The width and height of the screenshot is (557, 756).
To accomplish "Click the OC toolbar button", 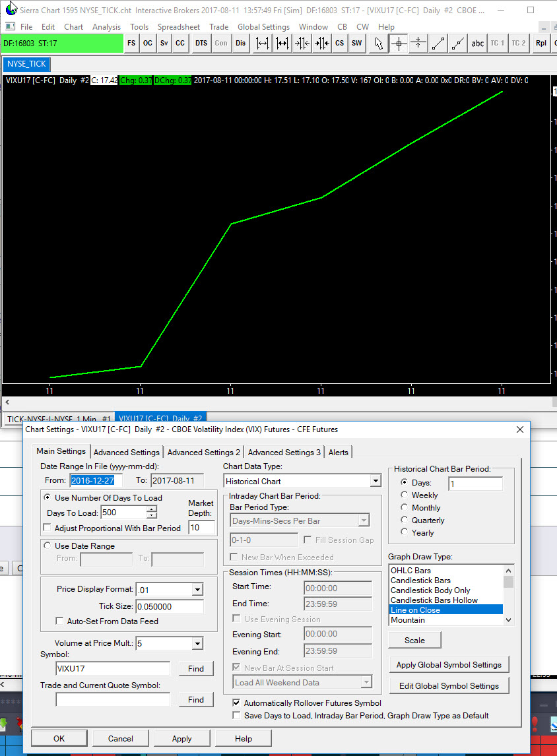I will 148,44.
